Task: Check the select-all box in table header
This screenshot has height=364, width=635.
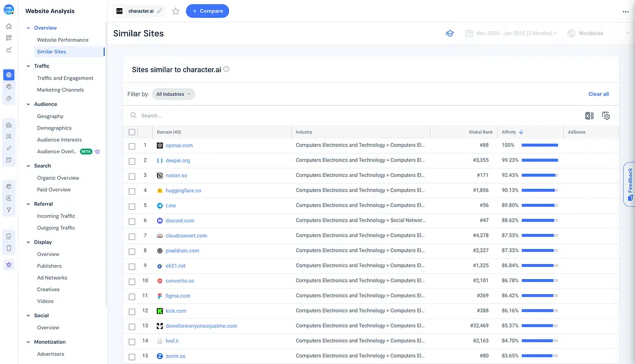Action: [132, 132]
